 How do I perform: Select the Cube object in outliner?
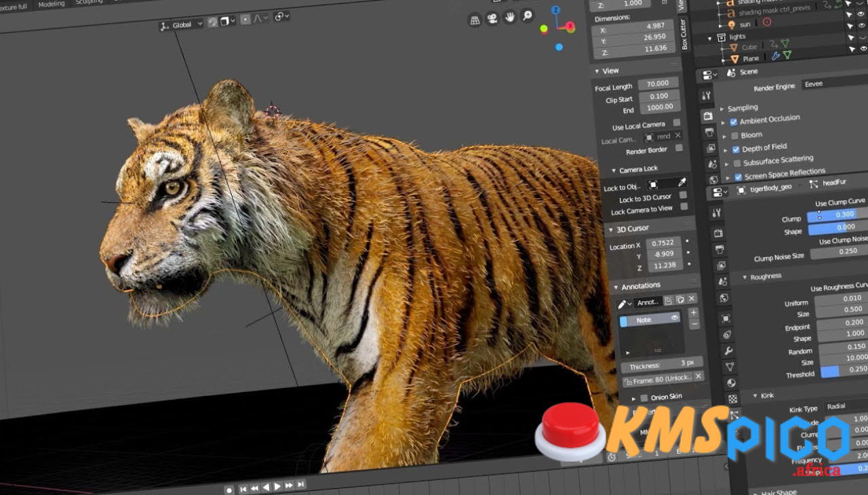[749, 47]
